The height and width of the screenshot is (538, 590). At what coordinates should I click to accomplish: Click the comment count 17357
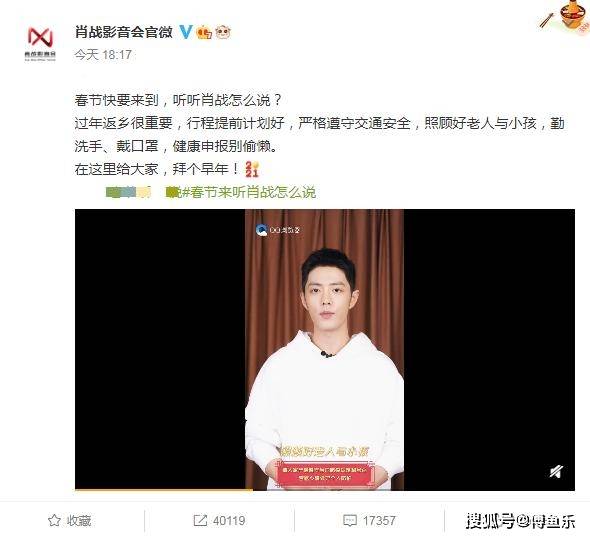click(x=379, y=521)
